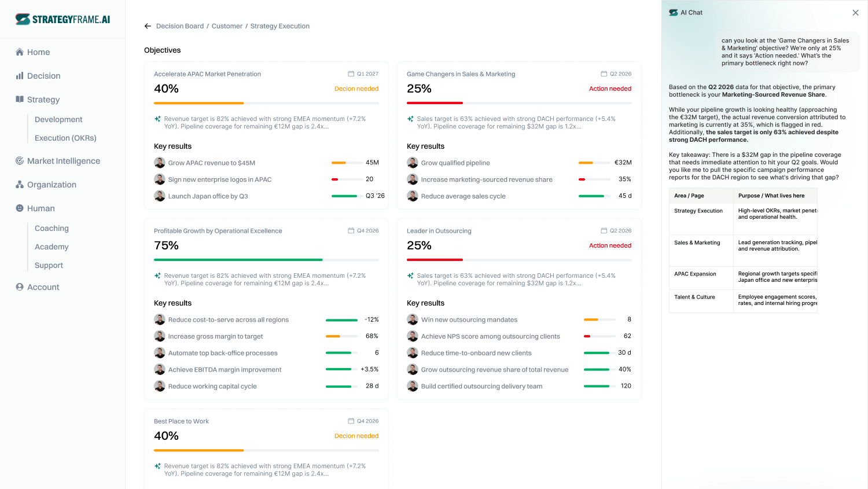Click the Market Intelligence target icon
This screenshot has width=868, height=489.
pos(20,161)
